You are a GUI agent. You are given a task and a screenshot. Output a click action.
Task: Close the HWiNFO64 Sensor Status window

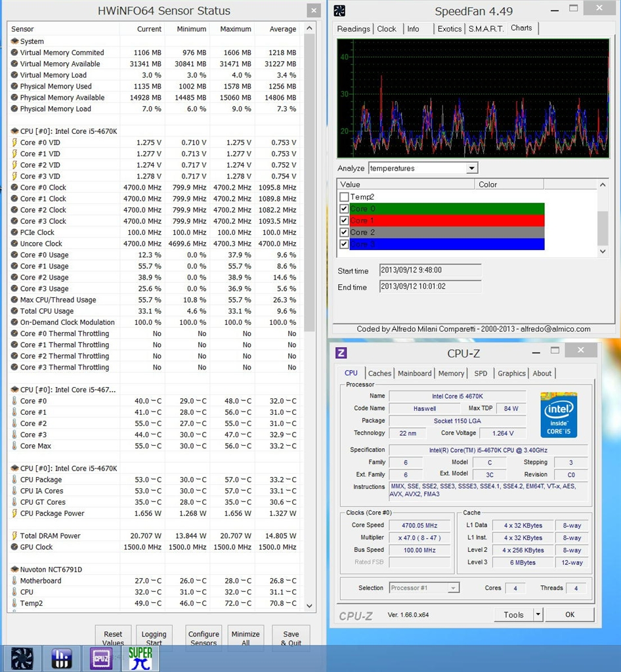pos(314,10)
